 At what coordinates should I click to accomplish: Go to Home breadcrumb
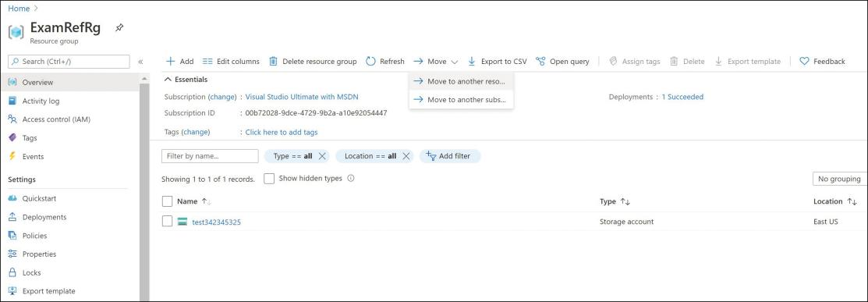coord(19,9)
